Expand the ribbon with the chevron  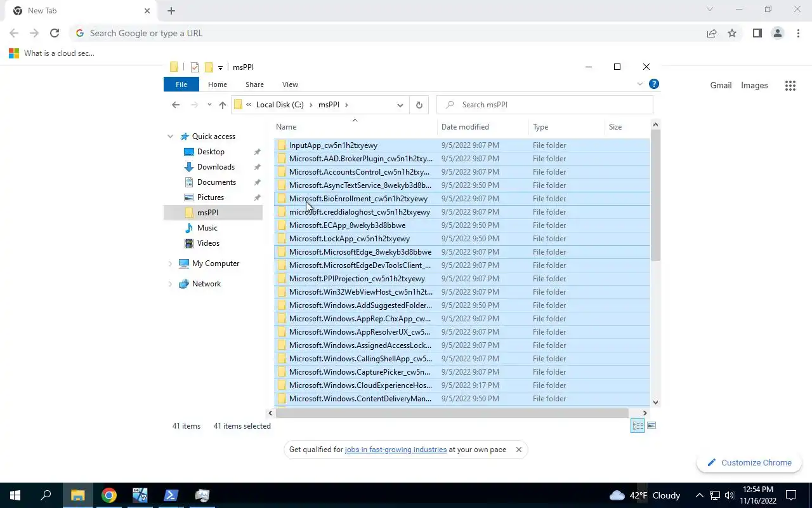[x=639, y=84]
